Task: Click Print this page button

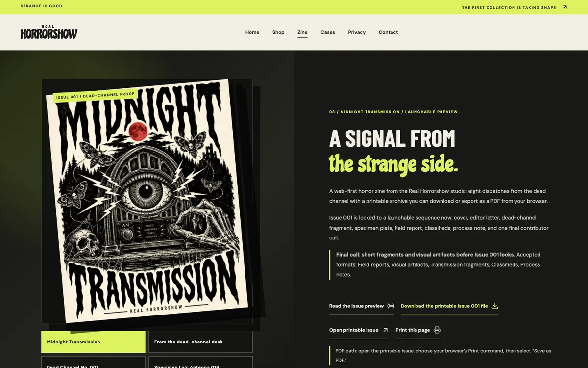Action: [x=418, y=330]
